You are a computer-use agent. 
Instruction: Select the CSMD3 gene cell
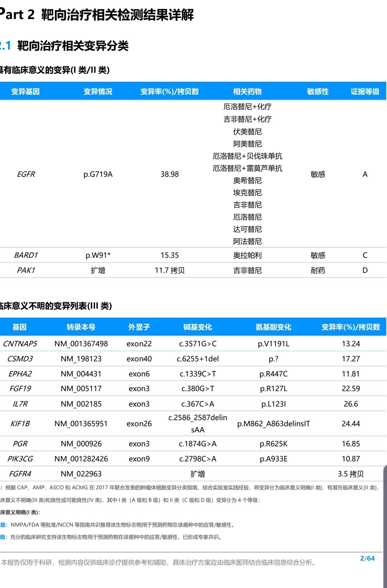[x=20, y=359]
